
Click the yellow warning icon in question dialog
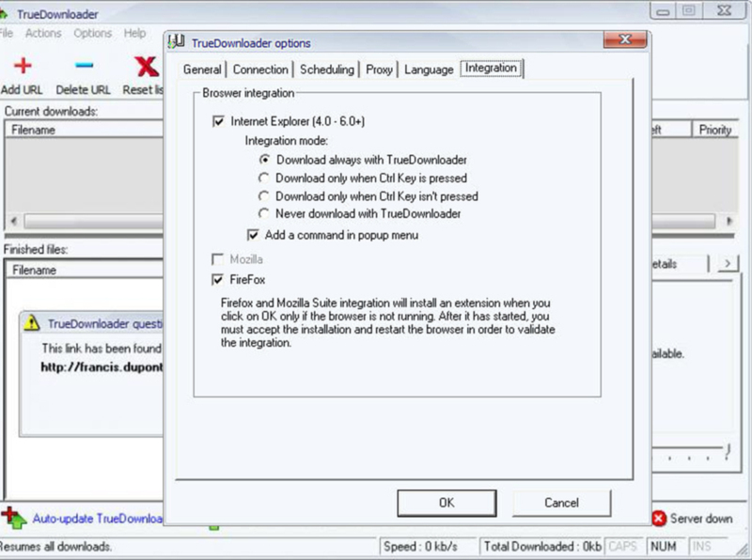(x=32, y=323)
